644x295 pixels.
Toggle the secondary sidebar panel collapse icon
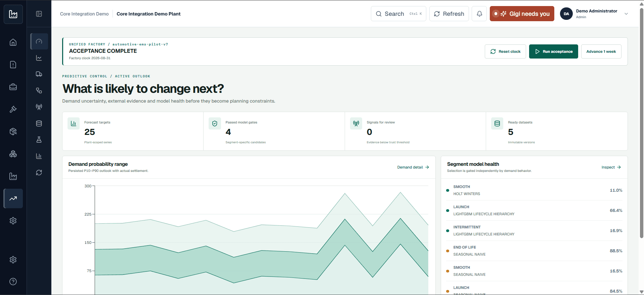39,14
